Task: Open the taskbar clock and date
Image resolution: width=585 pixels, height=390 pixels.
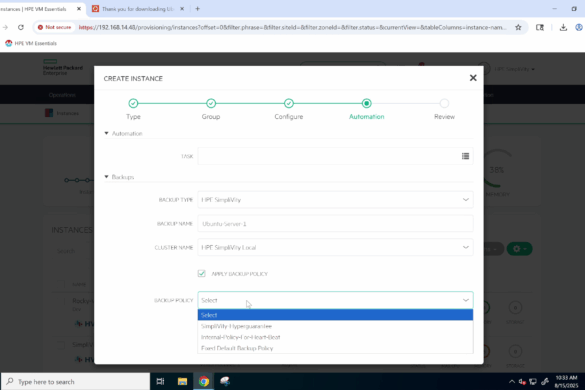Action: click(x=566, y=381)
